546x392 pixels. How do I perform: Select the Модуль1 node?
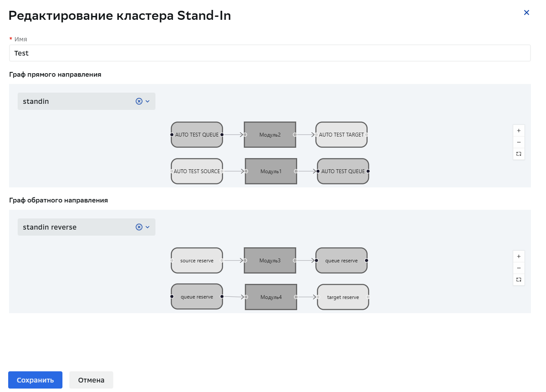tap(271, 171)
